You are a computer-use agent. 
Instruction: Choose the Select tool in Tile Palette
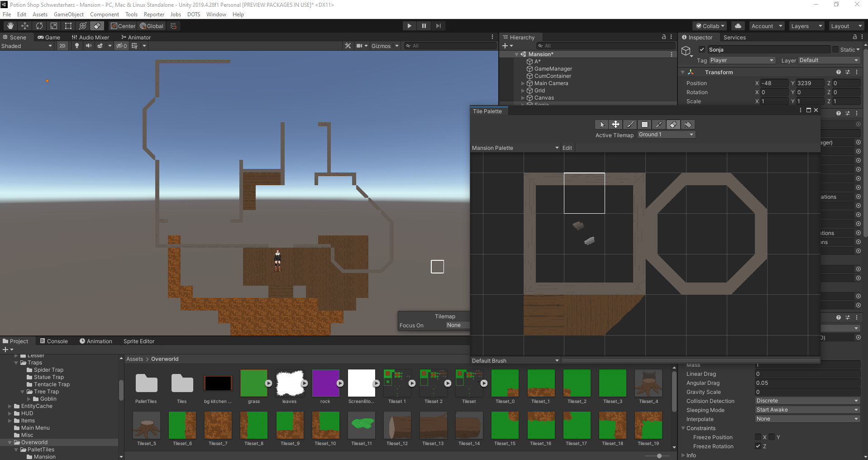click(x=601, y=125)
